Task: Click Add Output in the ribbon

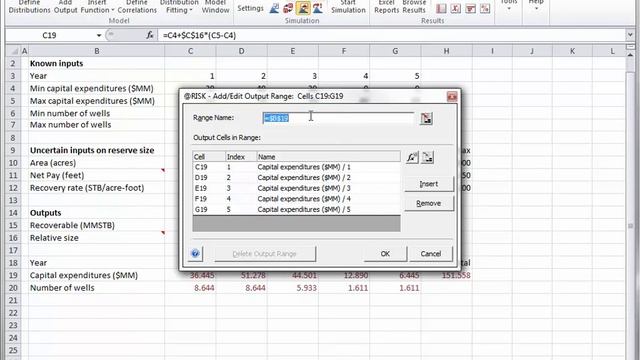Action: click(65, 7)
